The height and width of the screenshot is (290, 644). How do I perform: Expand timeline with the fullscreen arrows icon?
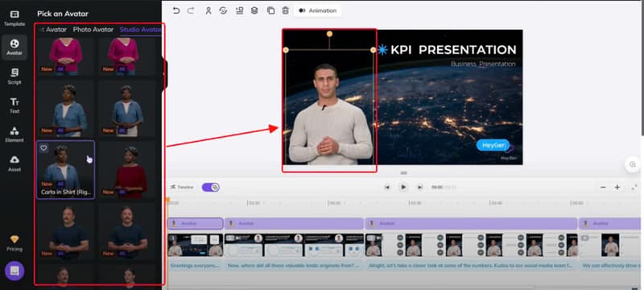click(634, 188)
